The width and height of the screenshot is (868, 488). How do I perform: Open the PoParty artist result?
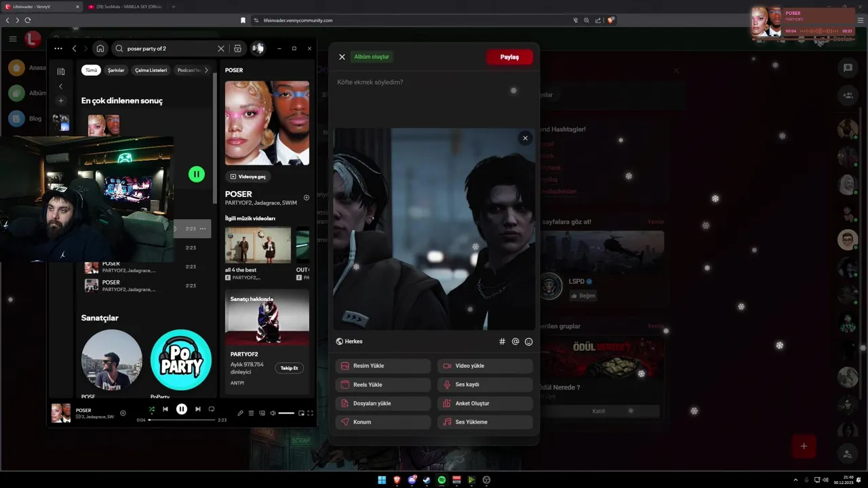click(181, 360)
